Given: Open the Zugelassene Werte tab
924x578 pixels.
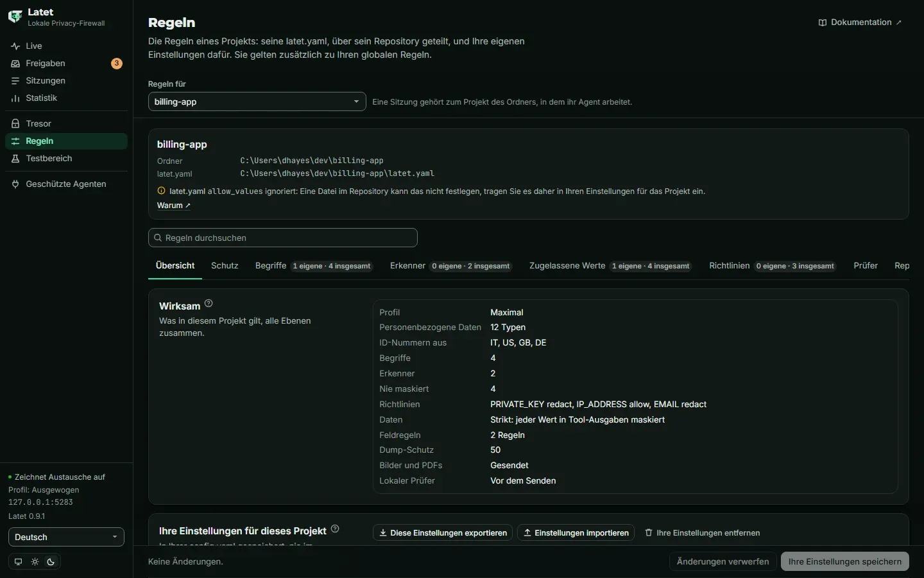Looking at the screenshot, I should point(610,266).
